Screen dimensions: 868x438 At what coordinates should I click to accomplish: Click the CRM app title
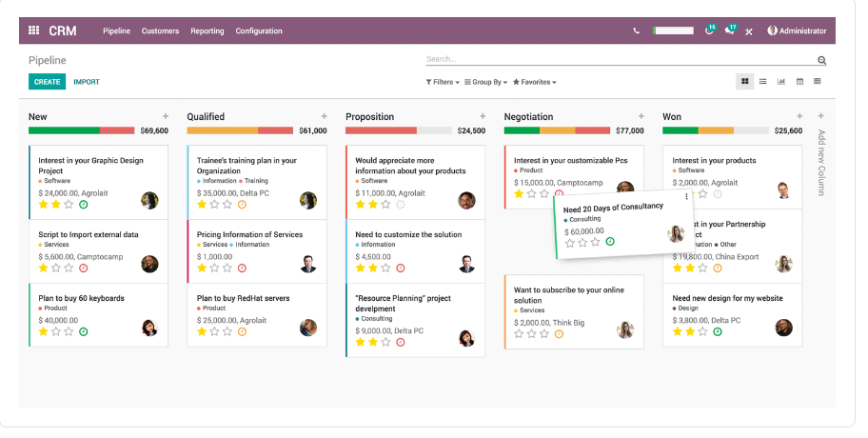click(63, 31)
